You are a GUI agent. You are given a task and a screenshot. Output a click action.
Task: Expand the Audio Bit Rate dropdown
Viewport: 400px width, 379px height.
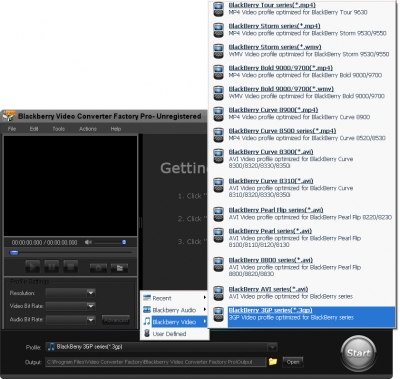[x=90, y=319]
